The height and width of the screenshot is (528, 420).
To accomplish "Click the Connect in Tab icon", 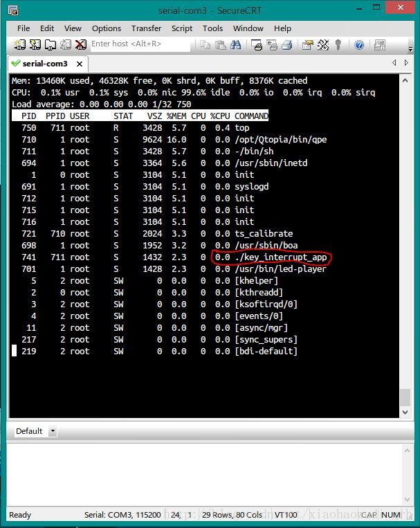I will (51, 44).
